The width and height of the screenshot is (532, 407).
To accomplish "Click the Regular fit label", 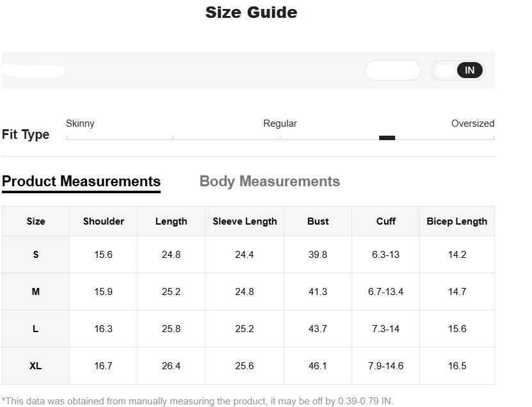I will [280, 124].
